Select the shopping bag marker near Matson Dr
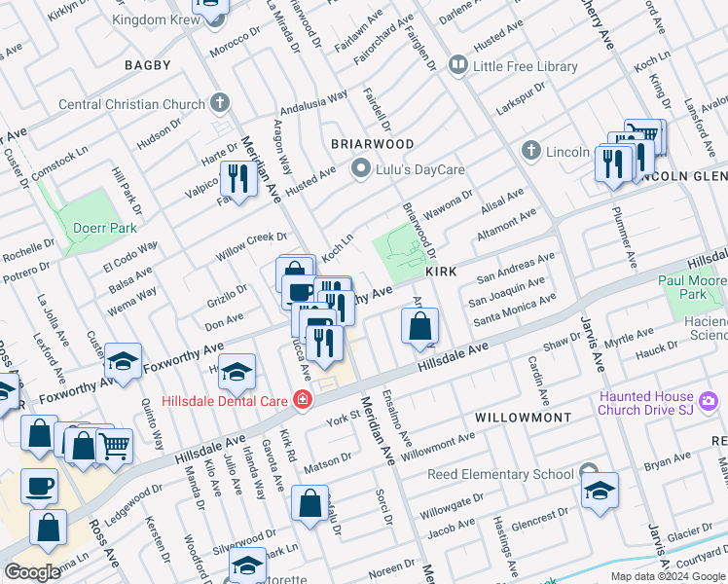 tap(309, 504)
